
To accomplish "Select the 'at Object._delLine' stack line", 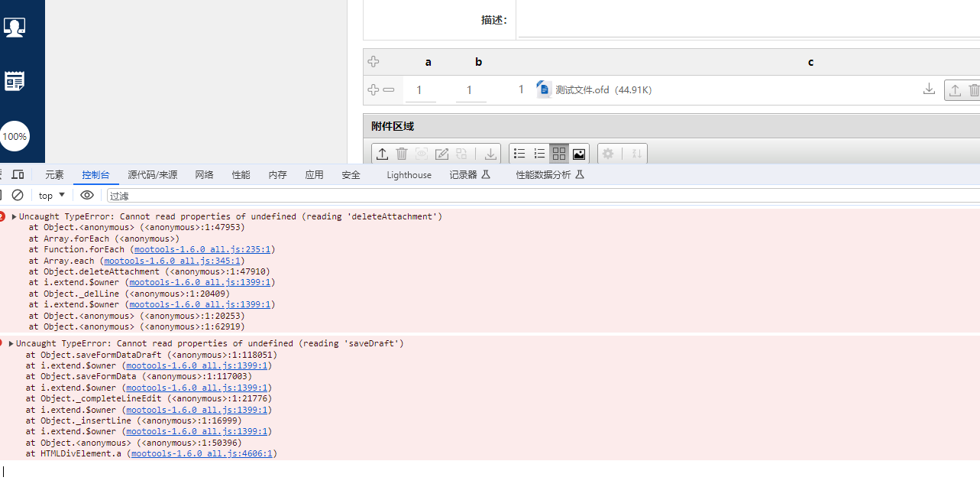I will tap(129, 294).
